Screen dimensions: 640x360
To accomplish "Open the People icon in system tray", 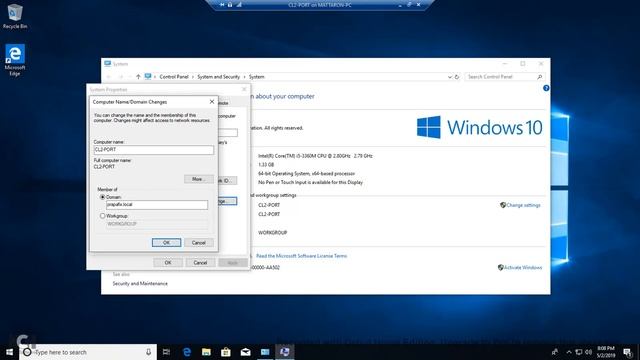I will 555,352.
